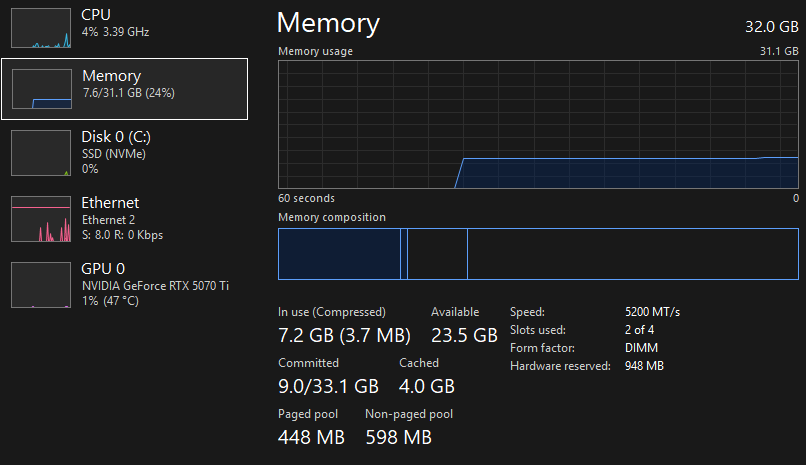Click the free segment of memory composition

tap(633, 254)
